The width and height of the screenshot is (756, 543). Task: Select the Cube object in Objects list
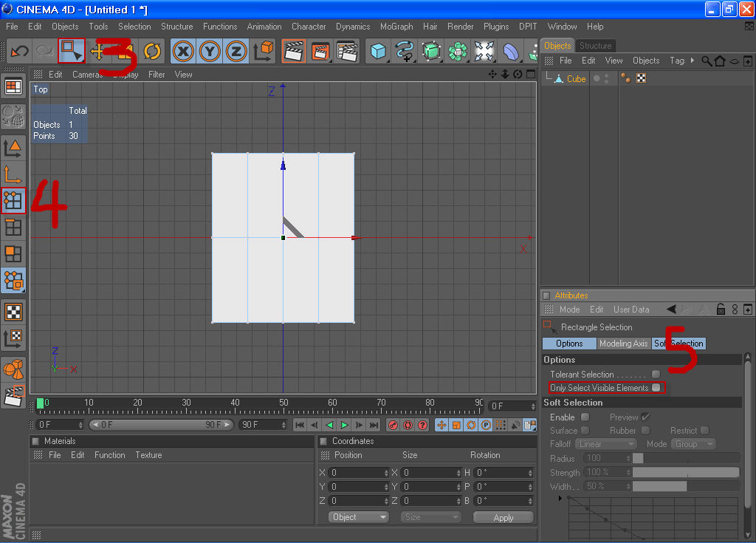click(x=576, y=78)
